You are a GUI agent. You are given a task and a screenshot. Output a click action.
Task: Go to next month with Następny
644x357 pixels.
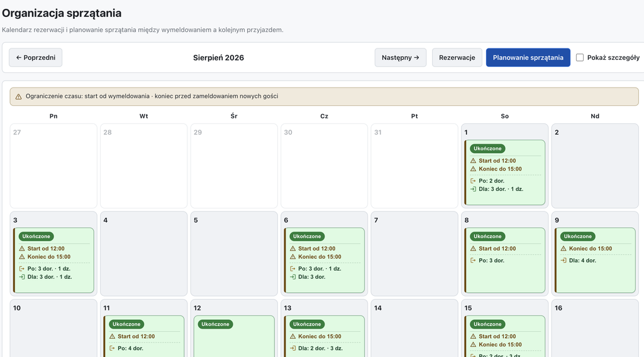coord(401,57)
